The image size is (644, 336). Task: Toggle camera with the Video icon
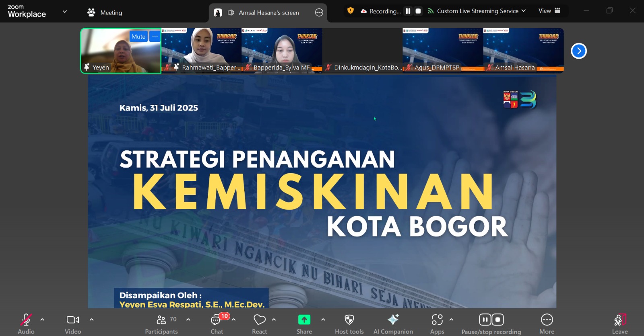(x=73, y=320)
